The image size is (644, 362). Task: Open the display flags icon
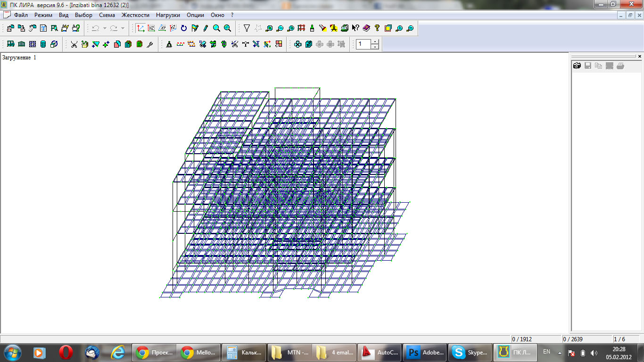tap(195, 28)
